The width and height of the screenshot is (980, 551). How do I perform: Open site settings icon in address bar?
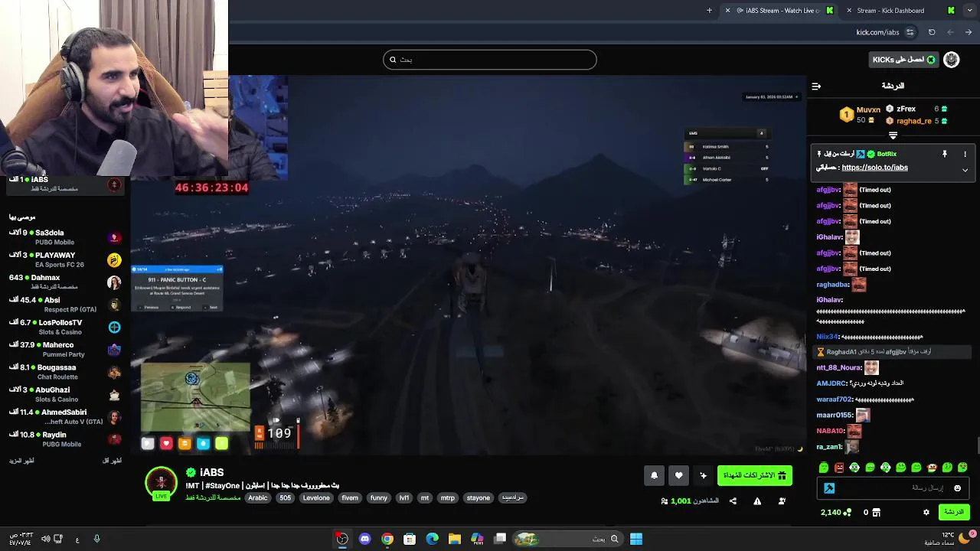coord(910,32)
